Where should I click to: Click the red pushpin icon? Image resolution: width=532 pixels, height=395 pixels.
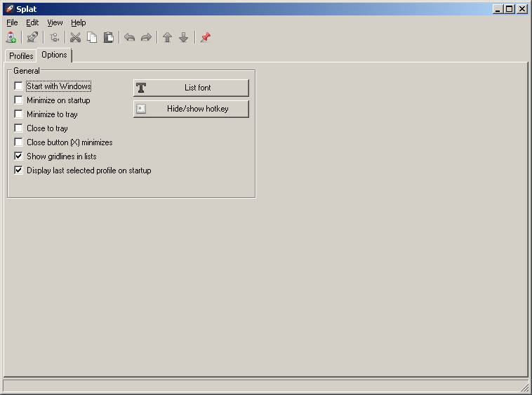(205, 38)
